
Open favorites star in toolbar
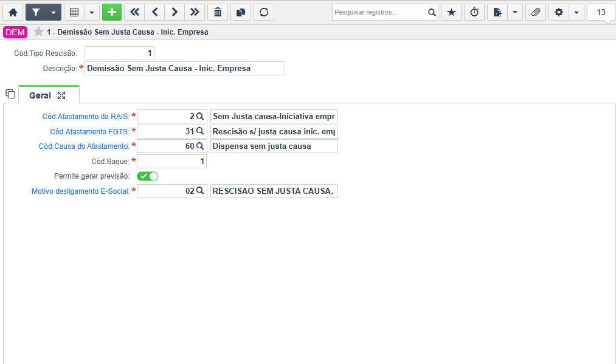tap(451, 12)
